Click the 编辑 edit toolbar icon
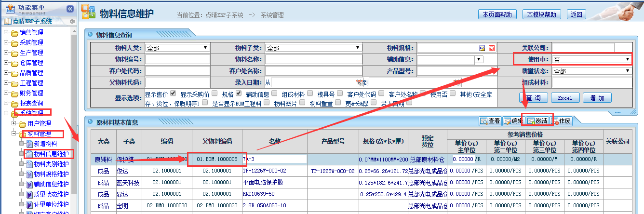Screen dimensions: 644x214 coord(508,121)
